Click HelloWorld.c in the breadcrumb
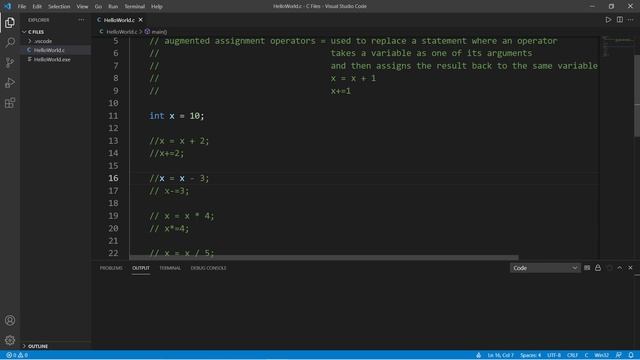 point(122,31)
